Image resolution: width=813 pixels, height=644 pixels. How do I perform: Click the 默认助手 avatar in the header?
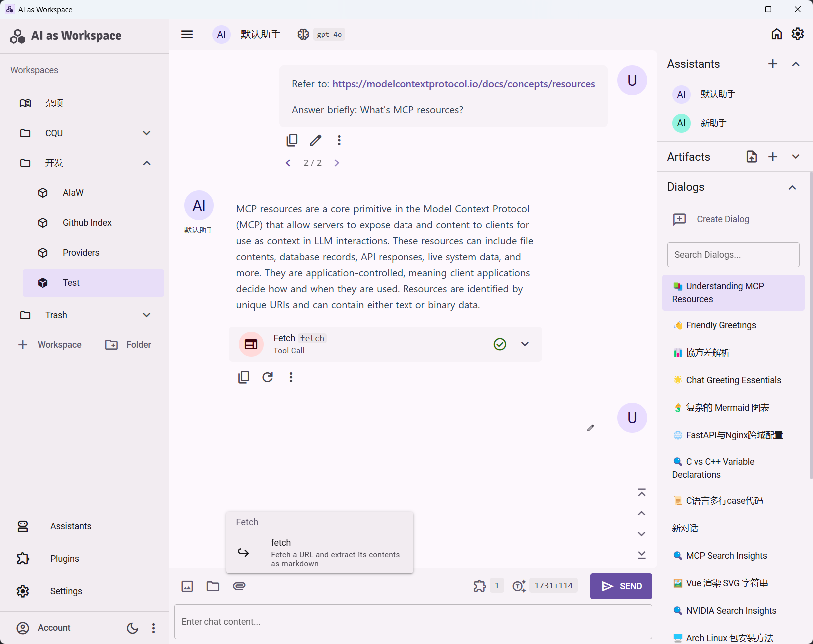[x=221, y=34]
